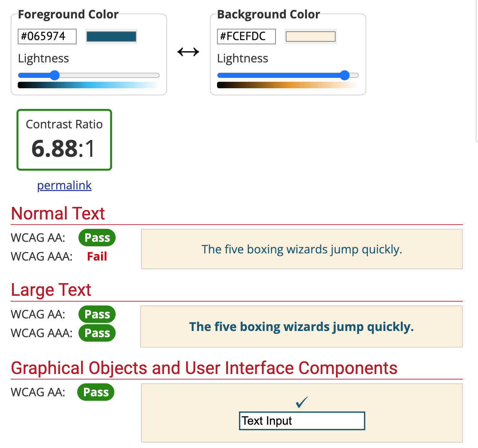Click the background hex field #FCEFDC

[x=246, y=37]
